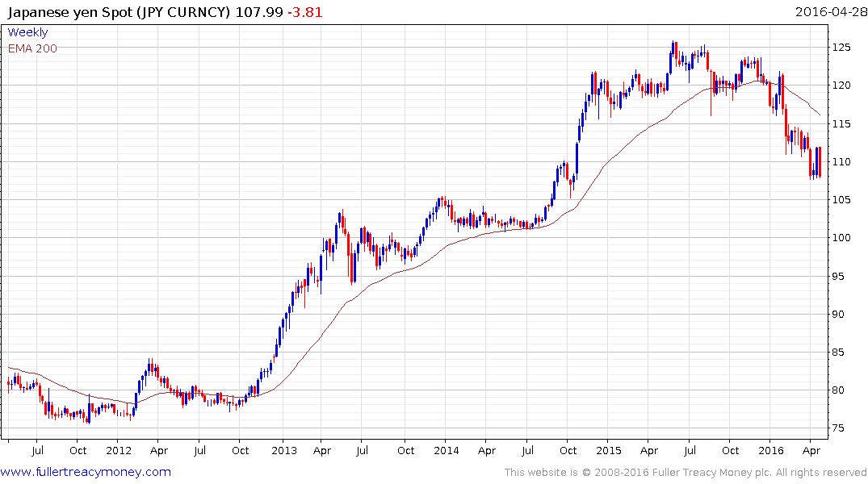Click the '85' price axis label
This screenshot has width=868, height=484.
point(839,352)
